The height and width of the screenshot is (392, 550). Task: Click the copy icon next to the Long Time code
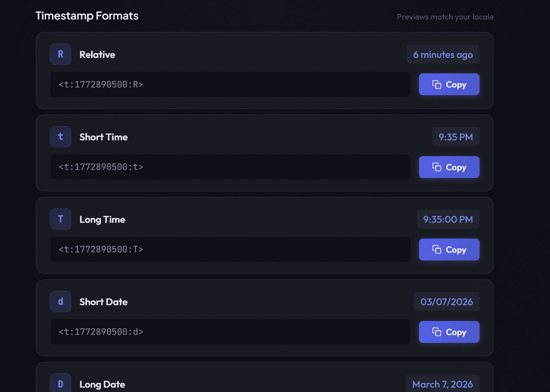437,249
